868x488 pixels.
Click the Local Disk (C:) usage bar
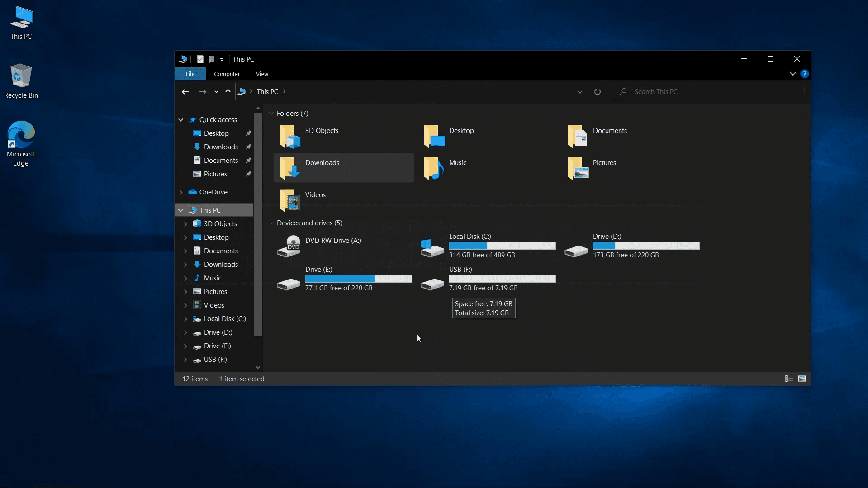coord(502,246)
